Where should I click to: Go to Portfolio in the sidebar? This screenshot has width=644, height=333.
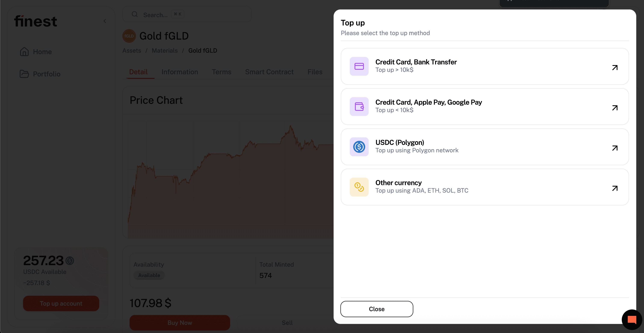pyautogui.click(x=46, y=74)
